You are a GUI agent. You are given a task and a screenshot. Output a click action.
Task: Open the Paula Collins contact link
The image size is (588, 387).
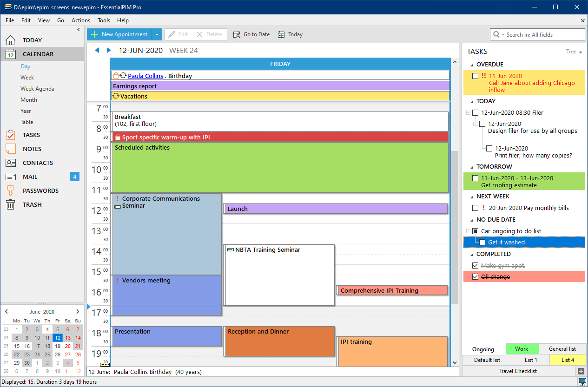[145, 76]
